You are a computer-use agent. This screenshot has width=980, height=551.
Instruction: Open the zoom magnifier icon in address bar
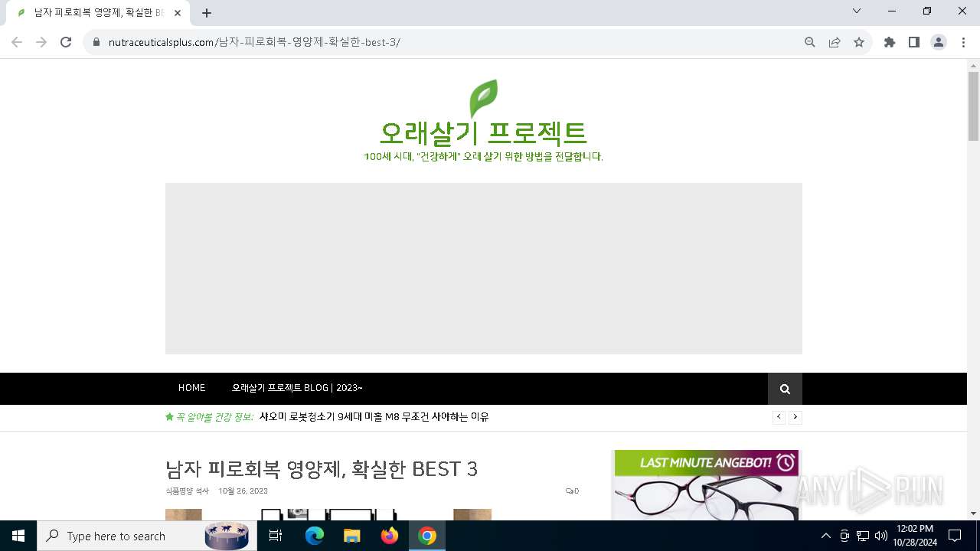810,42
